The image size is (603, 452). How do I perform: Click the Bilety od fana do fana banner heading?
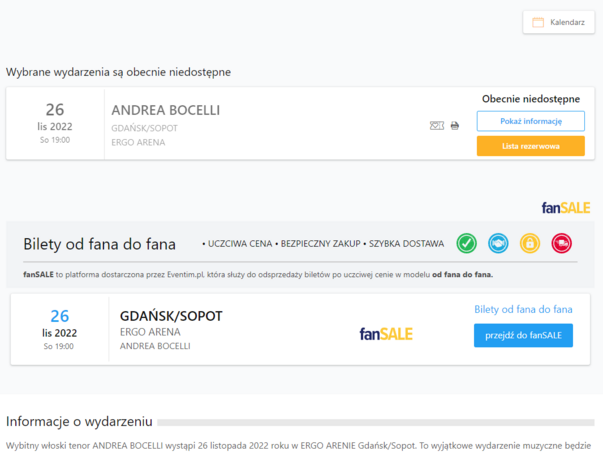[100, 244]
